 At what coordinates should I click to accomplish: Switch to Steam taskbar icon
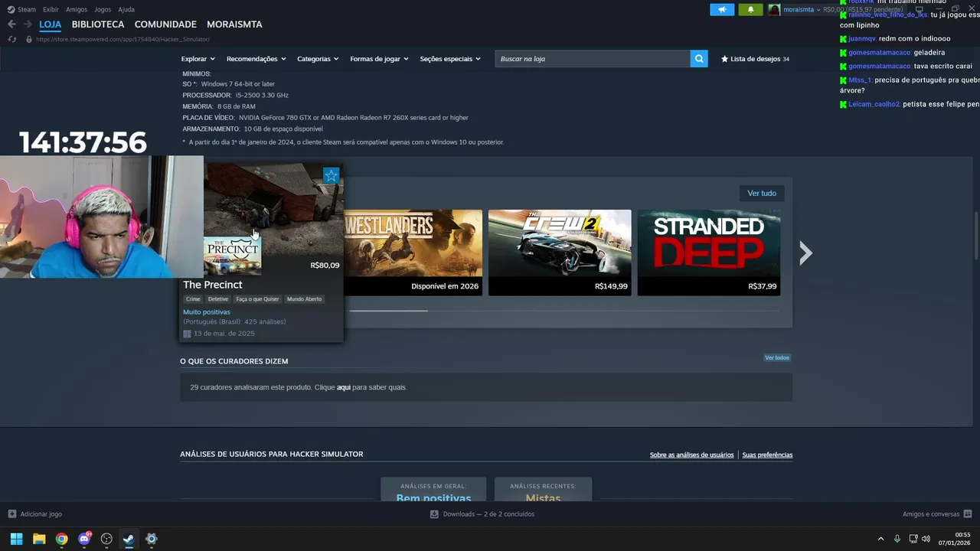pyautogui.click(x=129, y=539)
